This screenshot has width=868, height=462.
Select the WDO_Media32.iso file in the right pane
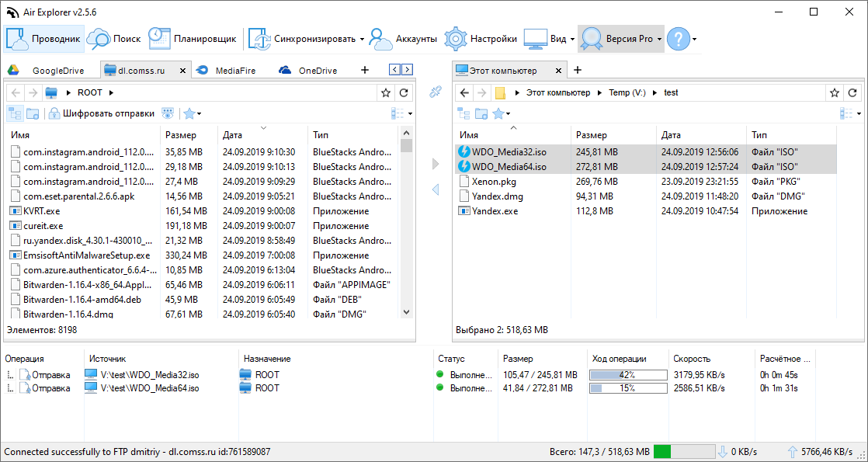coord(509,151)
